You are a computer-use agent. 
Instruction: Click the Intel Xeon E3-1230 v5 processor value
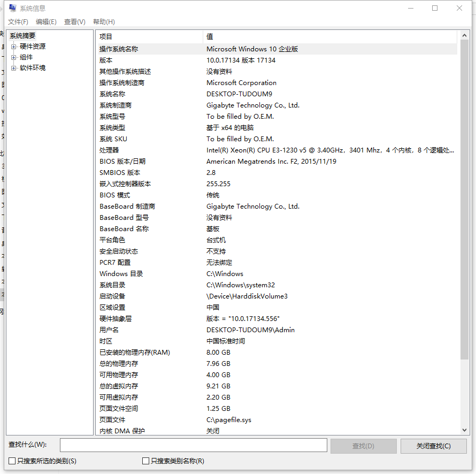331,150
